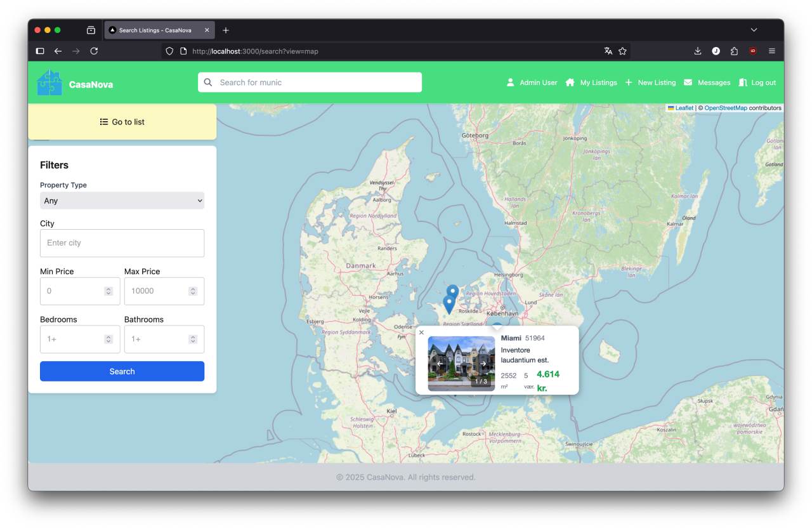Click the Bedrooms stepper arrows
This screenshot has height=528, width=812.
pyautogui.click(x=108, y=340)
